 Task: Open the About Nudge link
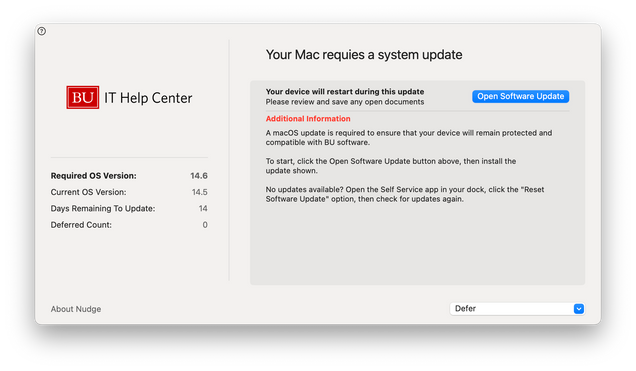click(76, 309)
